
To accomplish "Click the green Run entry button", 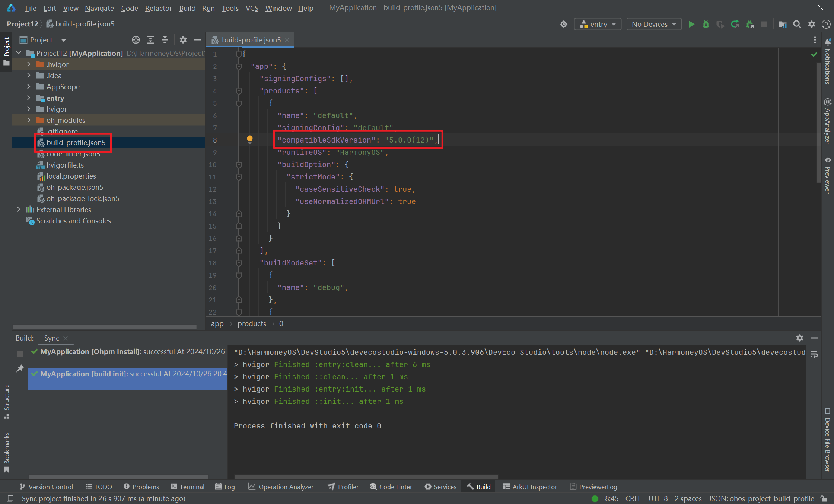I will [691, 24].
